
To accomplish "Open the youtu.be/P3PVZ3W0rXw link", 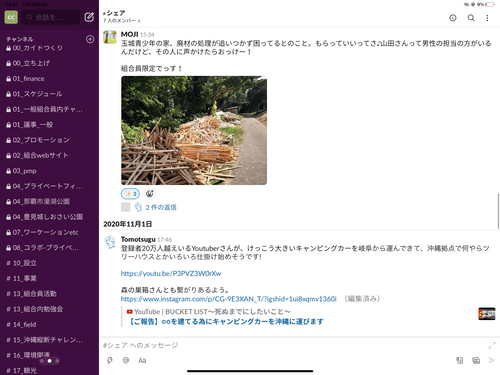I will coord(171,274).
